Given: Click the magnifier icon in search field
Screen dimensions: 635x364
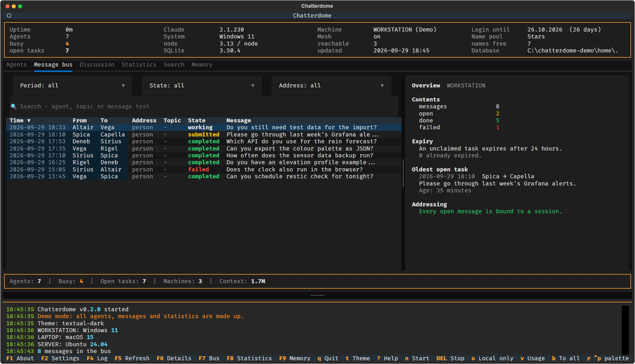Looking at the screenshot, I should tap(13, 106).
